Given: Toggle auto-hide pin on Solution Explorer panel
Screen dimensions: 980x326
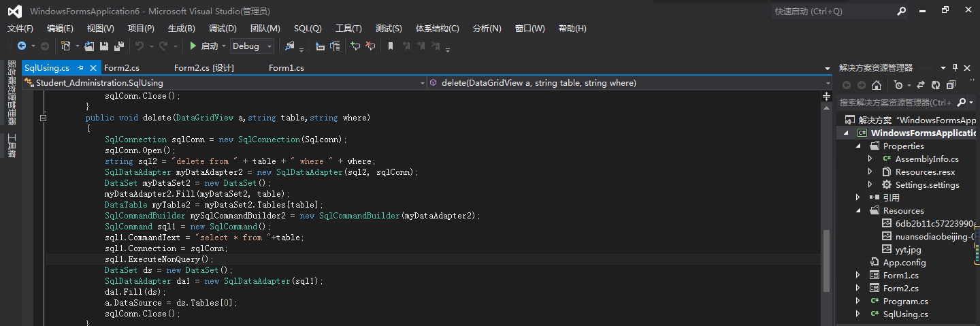Looking at the screenshot, I should click(x=955, y=68).
